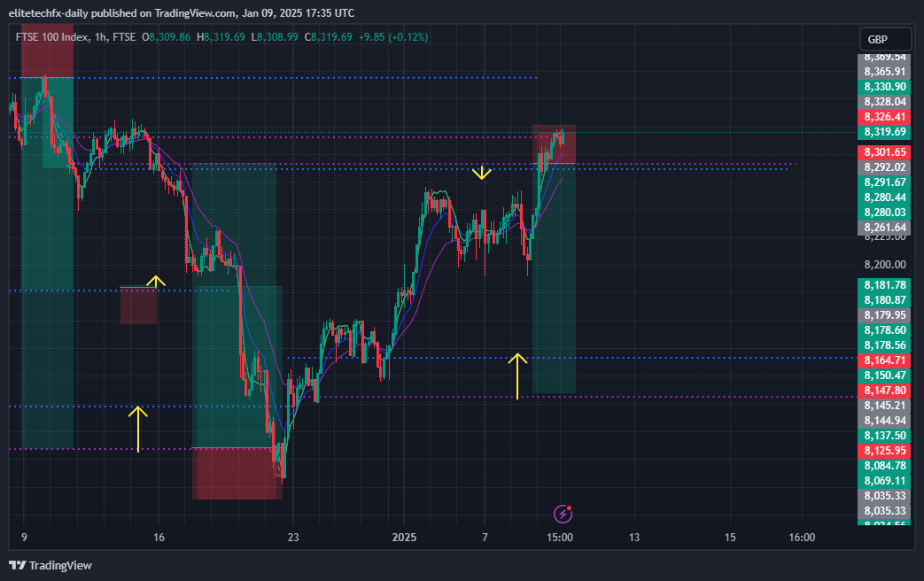Select the green 8,181.78 price label
This screenshot has width=924, height=581.
(884, 285)
